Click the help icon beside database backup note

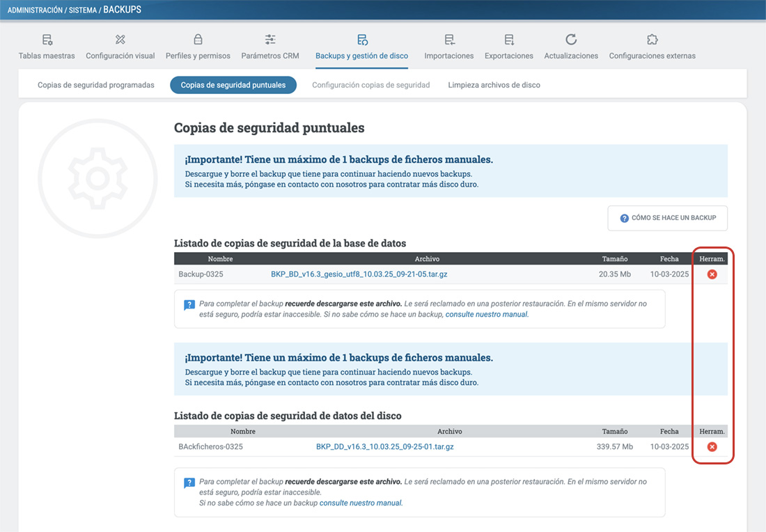click(x=189, y=305)
